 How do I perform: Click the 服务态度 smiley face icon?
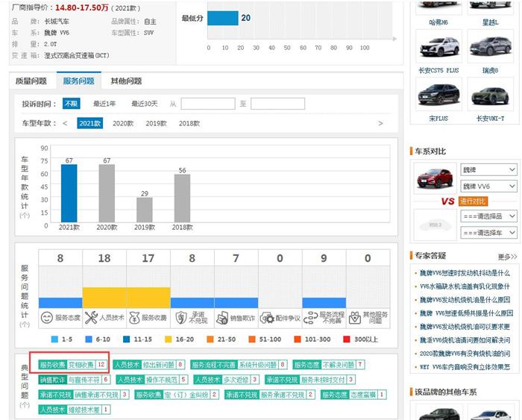pos(47,317)
